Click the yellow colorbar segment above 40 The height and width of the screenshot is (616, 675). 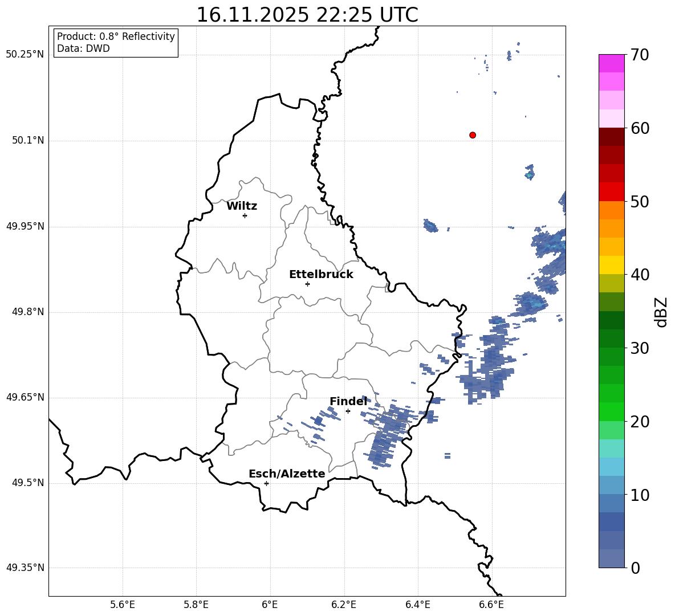611,265
